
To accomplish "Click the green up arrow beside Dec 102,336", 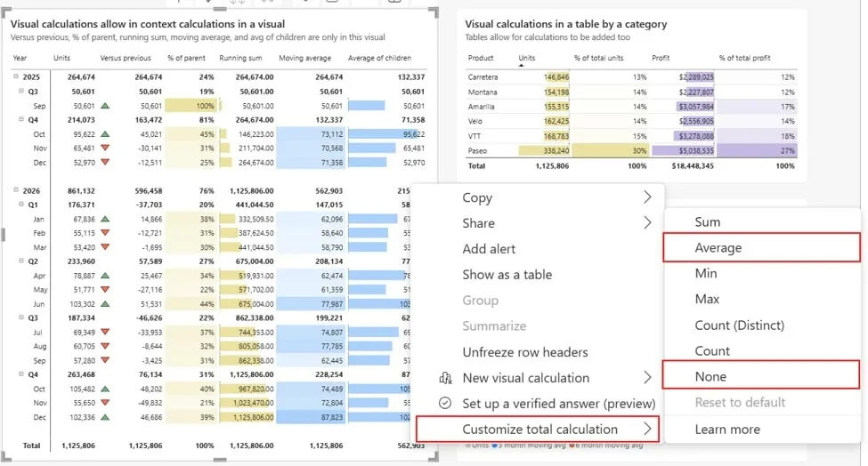I will pyautogui.click(x=105, y=417).
